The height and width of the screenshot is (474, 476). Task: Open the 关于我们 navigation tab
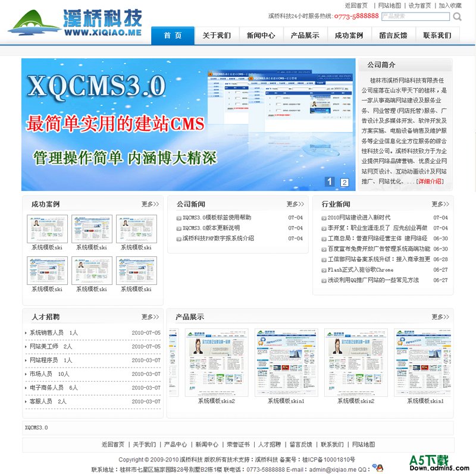click(x=217, y=36)
